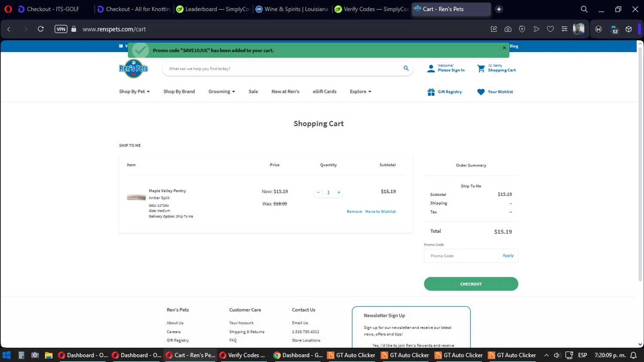Open the Sale menu item

(253, 91)
